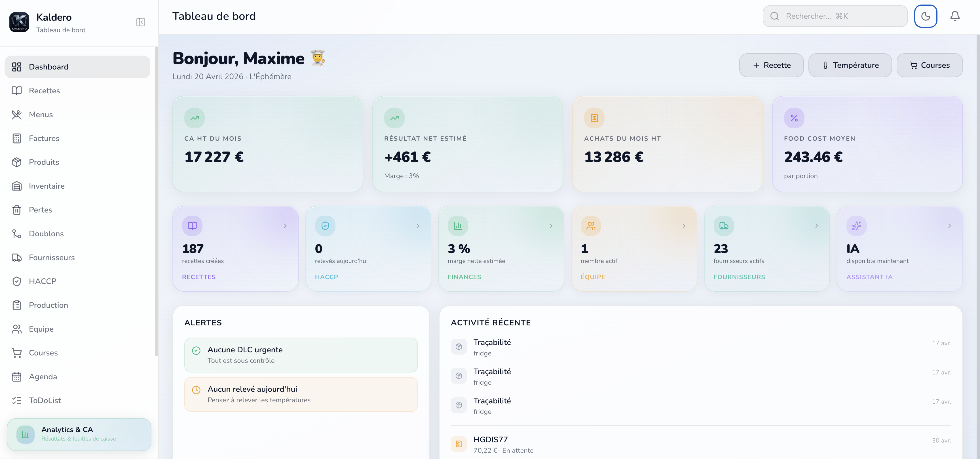Expand the Finances card arrow
Screen dimensions: 980x459
point(550,226)
